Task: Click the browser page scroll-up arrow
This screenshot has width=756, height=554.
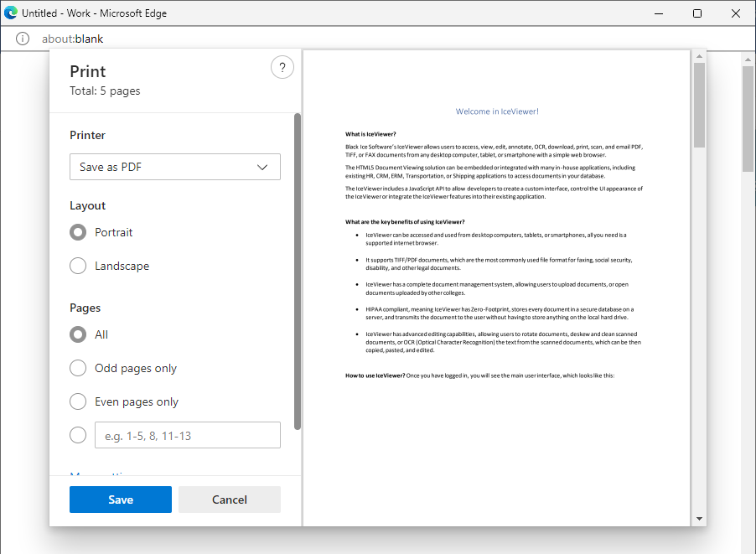Action: coord(748,60)
